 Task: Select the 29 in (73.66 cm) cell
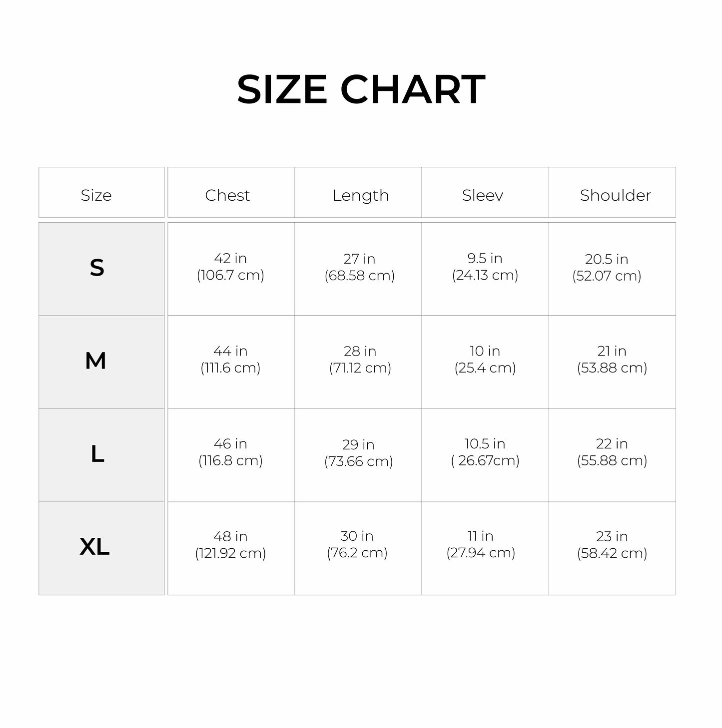point(358,452)
